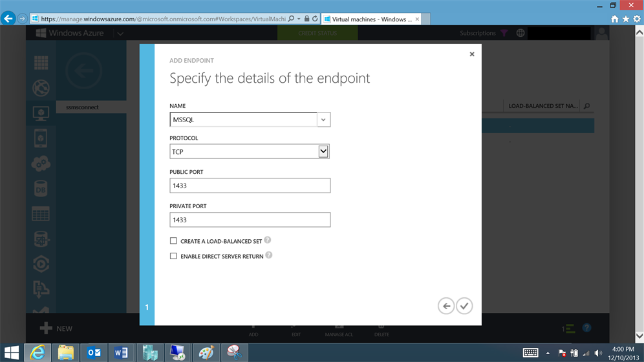Click the LOAD-BALANCED SET NA... column header
This screenshot has height=362, width=644.
tap(542, 106)
